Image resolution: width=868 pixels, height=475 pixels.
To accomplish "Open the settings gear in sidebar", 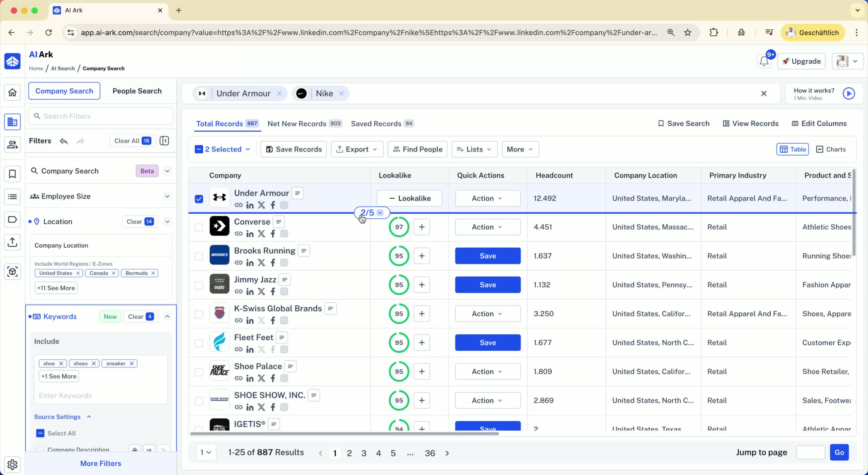I will (13, 464).
